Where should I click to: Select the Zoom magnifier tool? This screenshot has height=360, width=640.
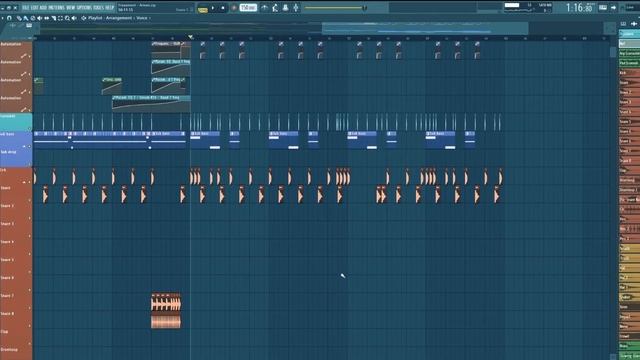coord(67,18)
